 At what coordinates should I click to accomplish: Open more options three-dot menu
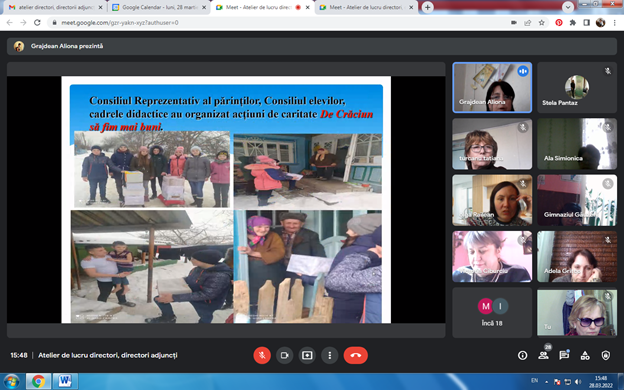click(330, 355)
